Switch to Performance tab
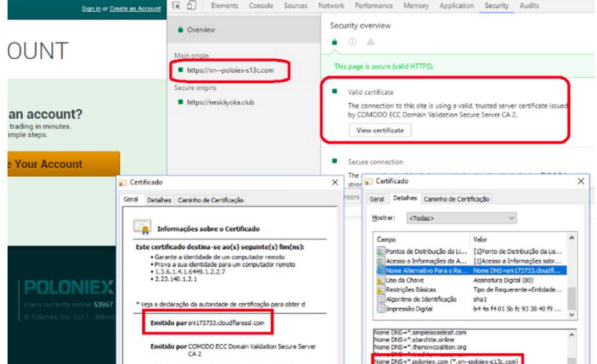597x364 pixels. click(x=374, y=6)
